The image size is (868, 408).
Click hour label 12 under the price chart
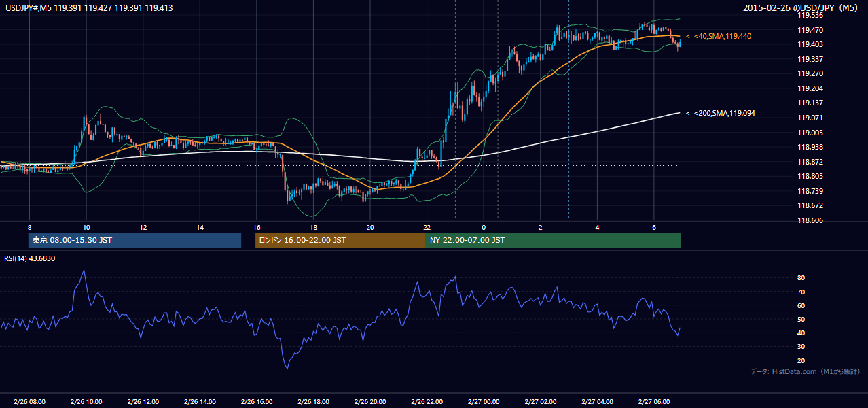pyautogui.click(x=143, y=227)
